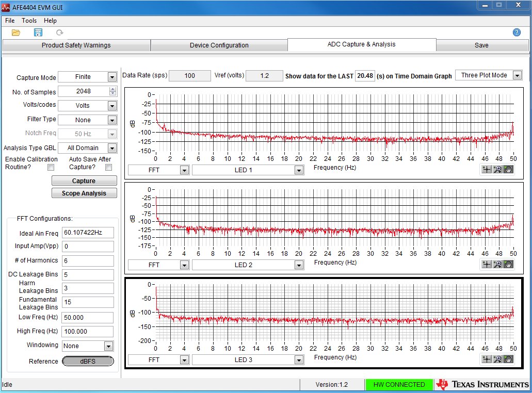The image size is (532, 393).
Task: Select the ADC Capture & Analysis tab
Action: (362, 44)
